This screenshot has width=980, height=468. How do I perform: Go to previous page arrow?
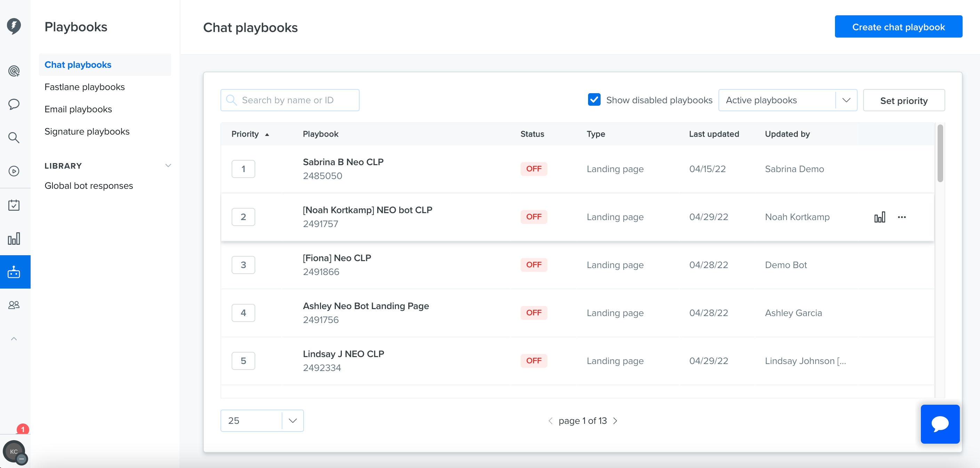(x=550, y=421)
